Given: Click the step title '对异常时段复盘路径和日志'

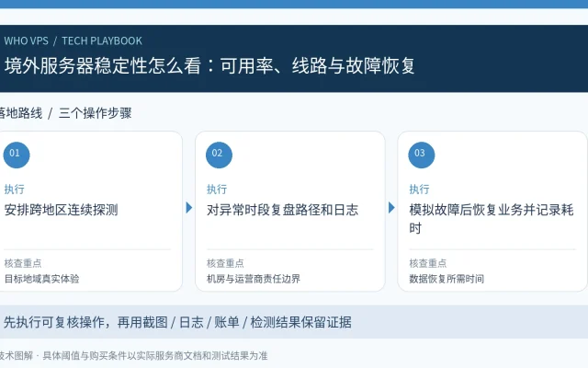Looking at the screenshot, I should (282, 210).
